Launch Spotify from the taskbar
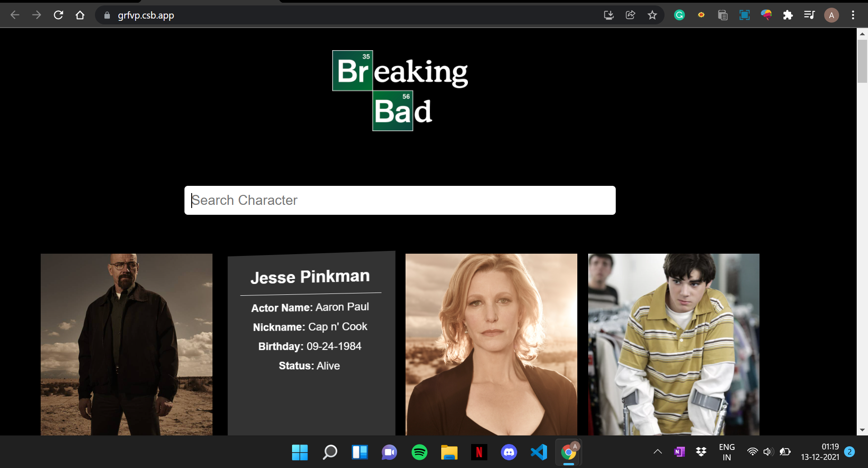The image size is (868, 468). click(419, 452)
